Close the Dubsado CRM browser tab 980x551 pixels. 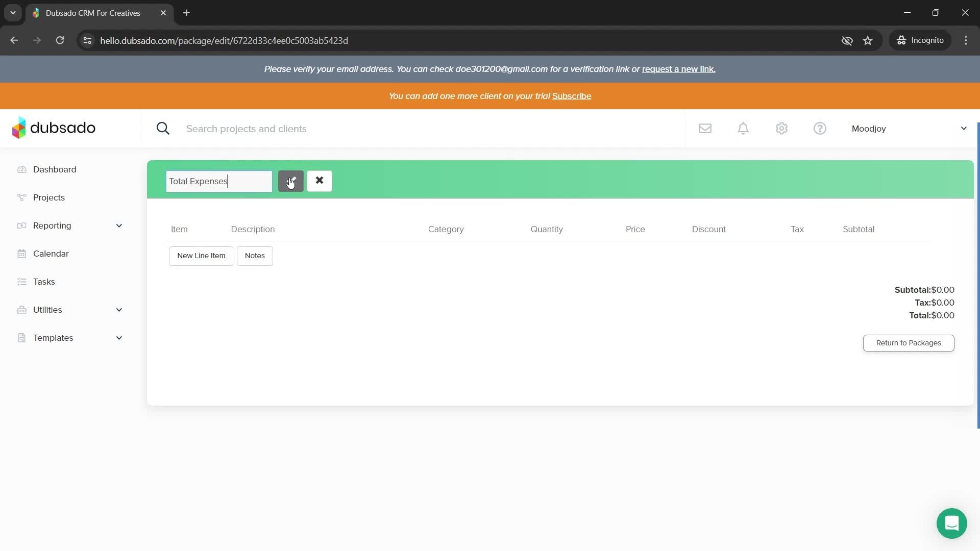click(163, 13)
